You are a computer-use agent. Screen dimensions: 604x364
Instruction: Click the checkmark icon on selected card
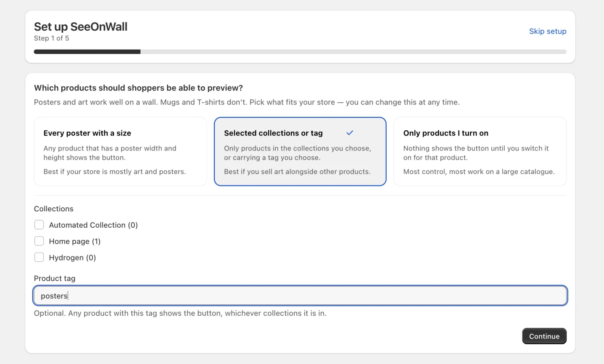click(x=349, y=133)
